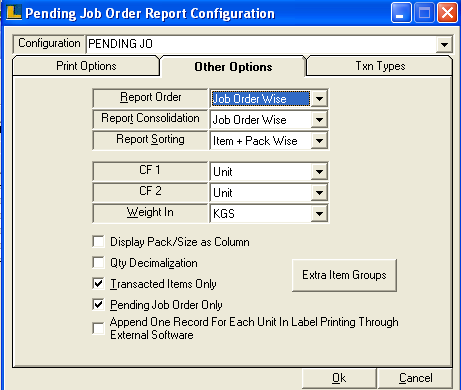Open the Weight In dropdown arrow

[319, 214]
